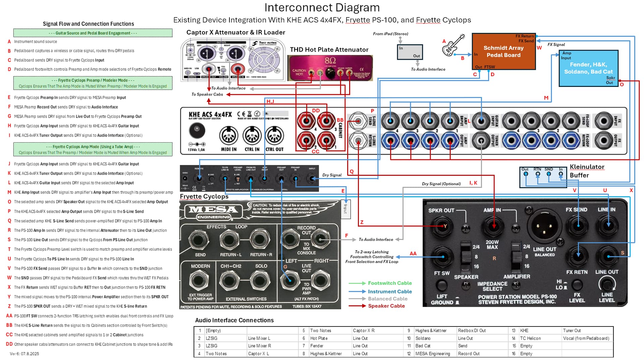Image resolution: width=644 pixels, height=361 pixels.
Task: Click the Fender, H&K, Soldano, Bad Cat amp box
Action: tap(588, 68)
